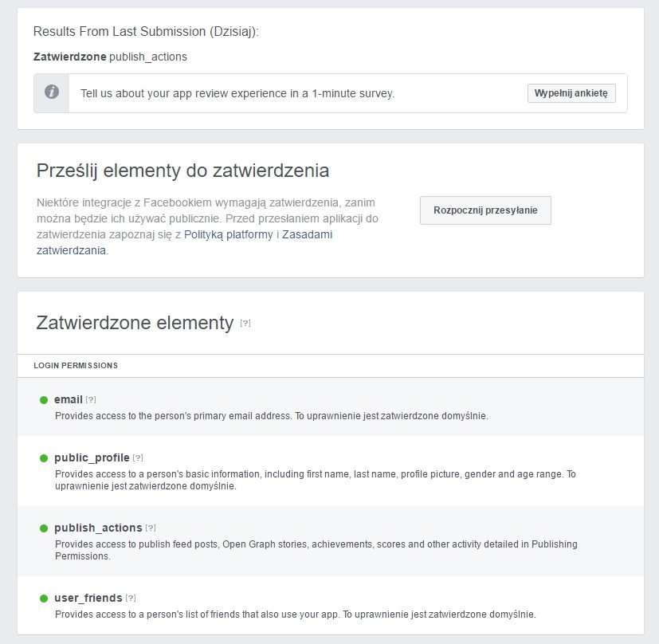Select the email permission name

click(x=69, y=399)
